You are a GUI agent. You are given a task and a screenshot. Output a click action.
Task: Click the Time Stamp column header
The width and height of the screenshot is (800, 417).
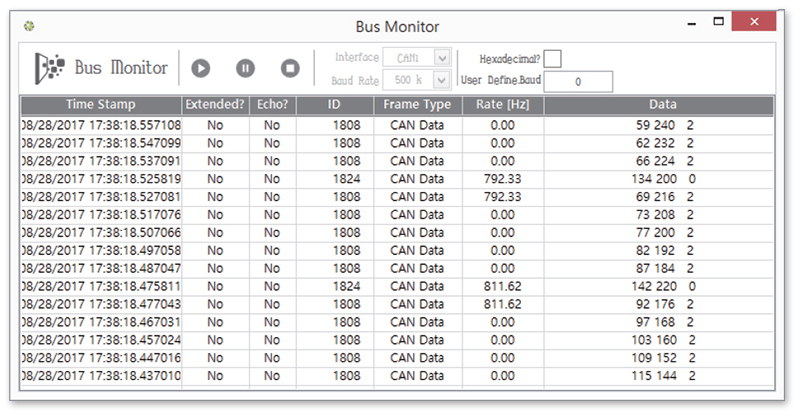coord(101,105)
